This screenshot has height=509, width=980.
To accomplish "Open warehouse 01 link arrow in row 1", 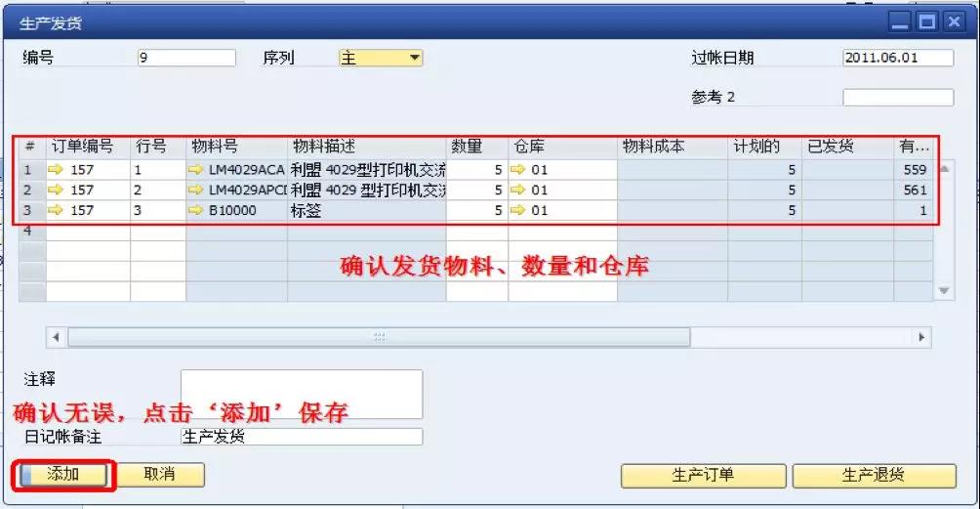I will point(521,170).
